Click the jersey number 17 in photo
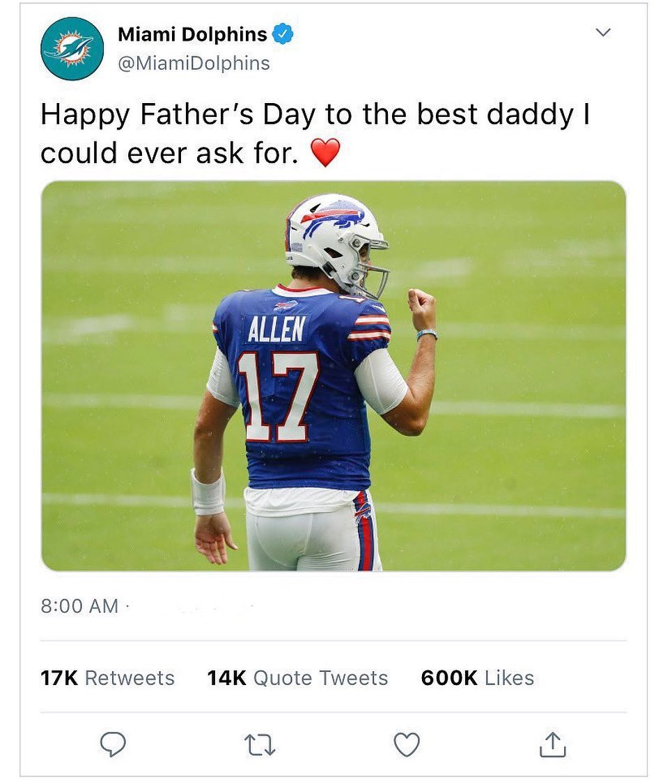Viewport: 672px width, 784px height. 278,395
